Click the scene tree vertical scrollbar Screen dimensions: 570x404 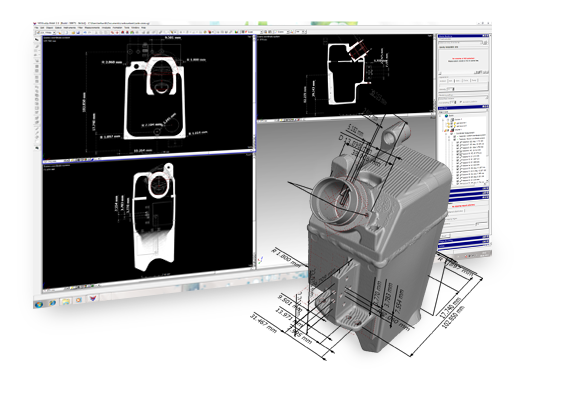487,147
